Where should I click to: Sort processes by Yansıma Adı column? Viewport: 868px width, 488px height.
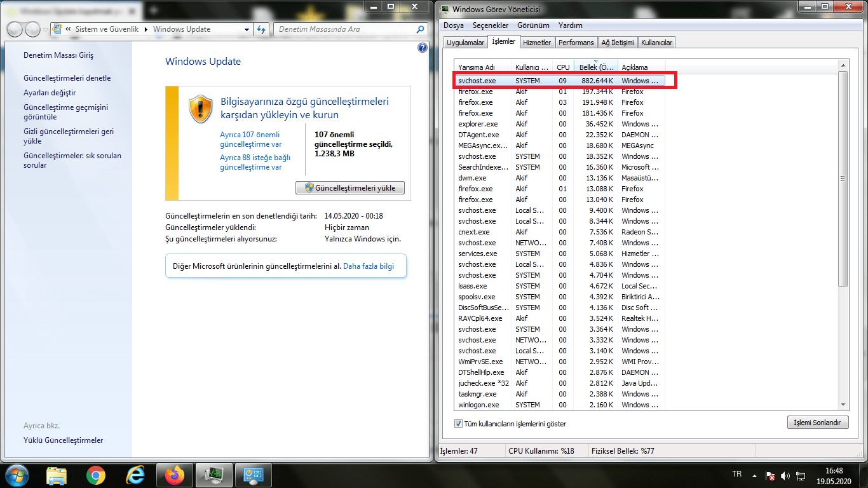click(483, 67)
